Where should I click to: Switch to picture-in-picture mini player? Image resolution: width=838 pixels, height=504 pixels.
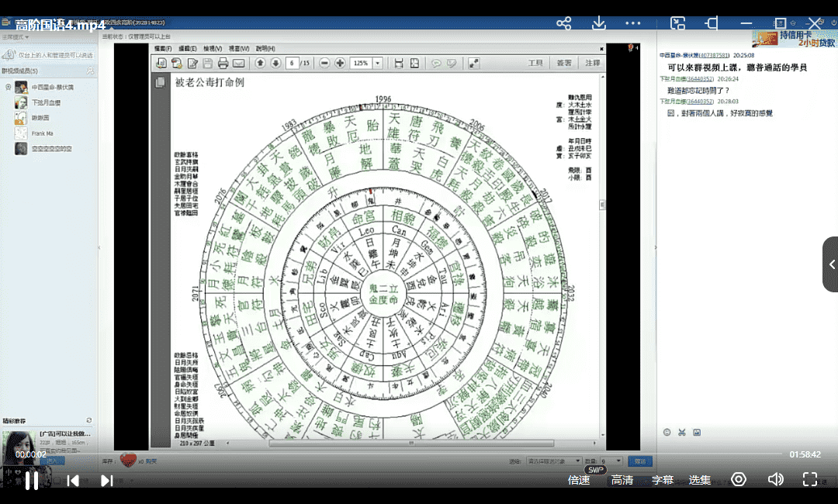point(677,23)
